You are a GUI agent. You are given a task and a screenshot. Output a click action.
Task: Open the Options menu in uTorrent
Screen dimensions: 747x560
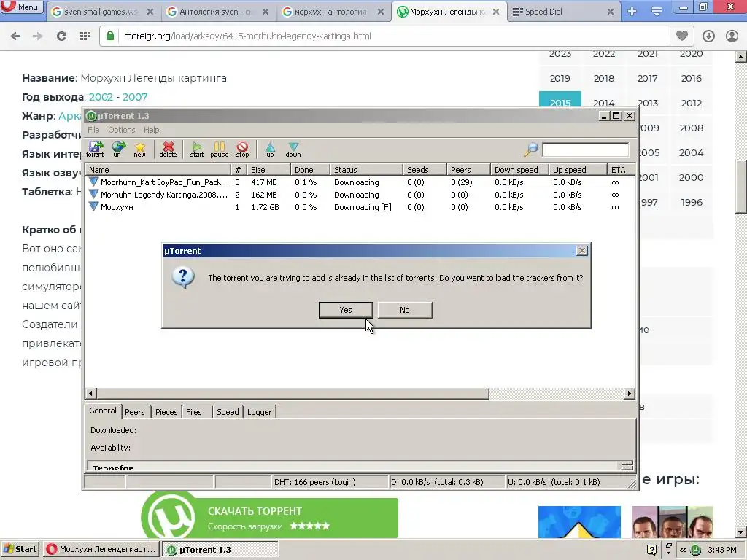(122, 130)
